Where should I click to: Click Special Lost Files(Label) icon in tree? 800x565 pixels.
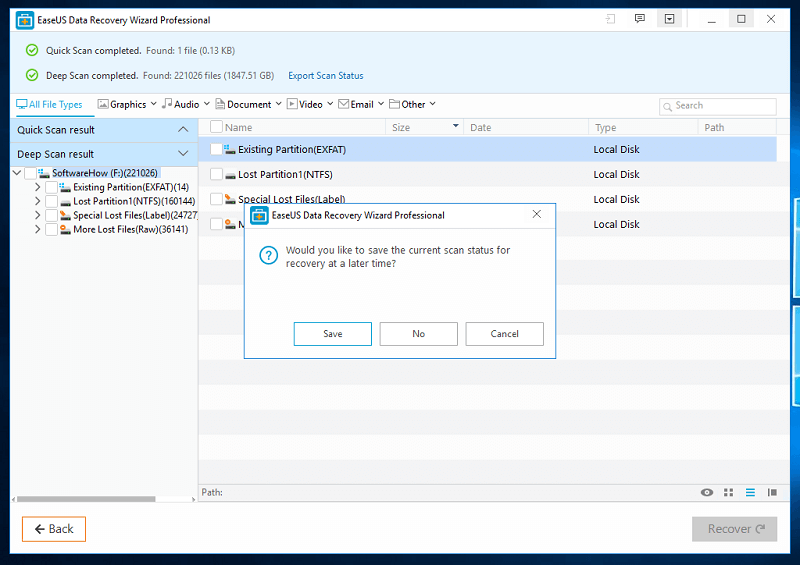point(65,215)
